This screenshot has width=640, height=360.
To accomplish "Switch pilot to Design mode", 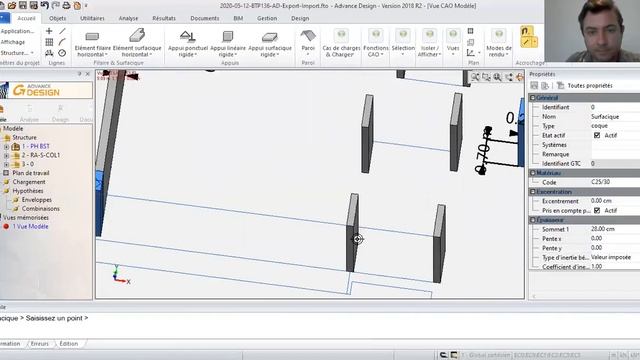I will tap(60, 113).
